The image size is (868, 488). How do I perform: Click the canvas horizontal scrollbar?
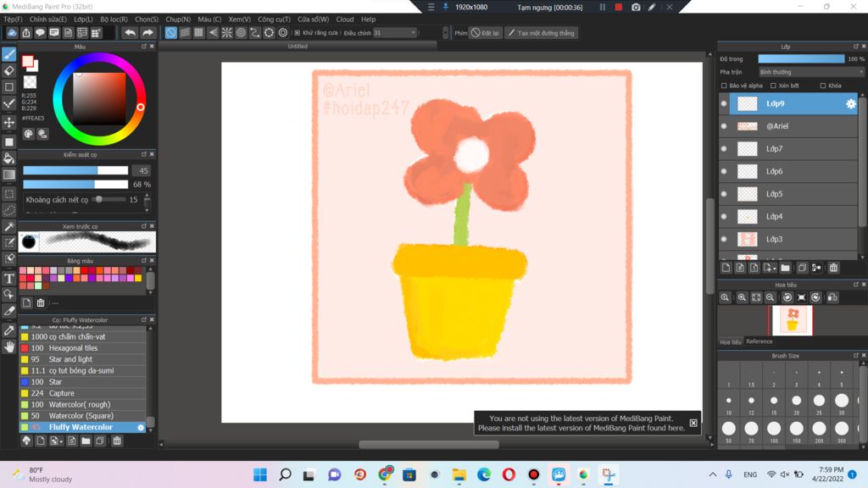428,444
